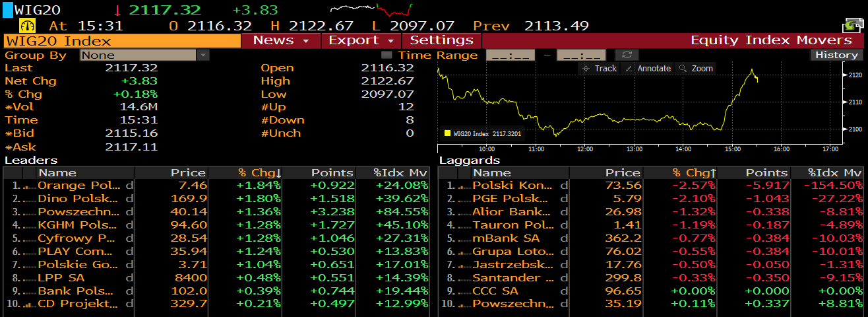Click the mini bar icon beside CD Projekt row

click(29, 304)
